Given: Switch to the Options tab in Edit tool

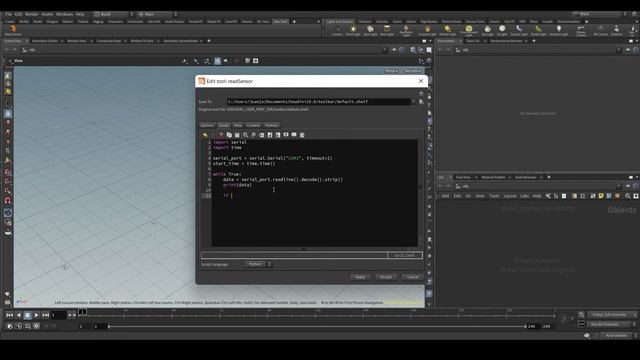Looking at the screenshot, I should tap(207, 125).
